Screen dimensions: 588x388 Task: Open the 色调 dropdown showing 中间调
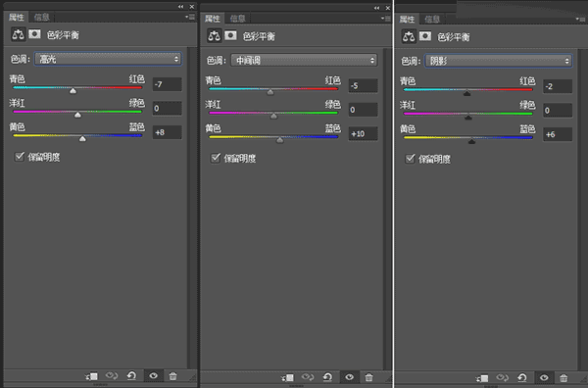(304, 61)
